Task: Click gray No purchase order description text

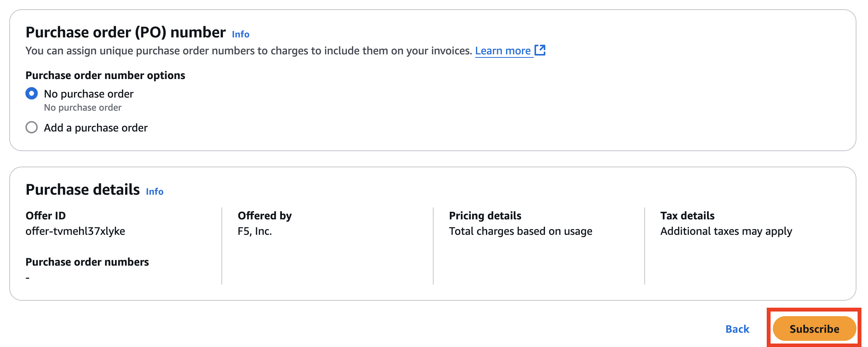Action: tap(82, 108)
